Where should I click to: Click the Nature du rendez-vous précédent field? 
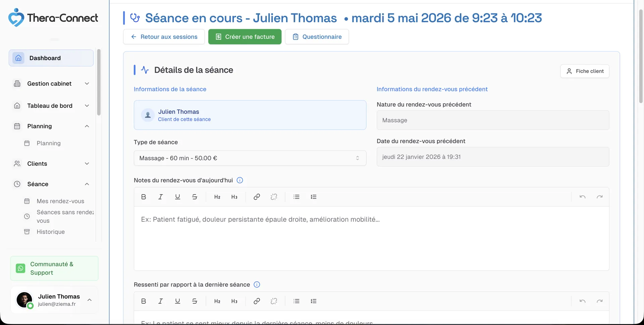pyautogui.click(x=493, y=120)
